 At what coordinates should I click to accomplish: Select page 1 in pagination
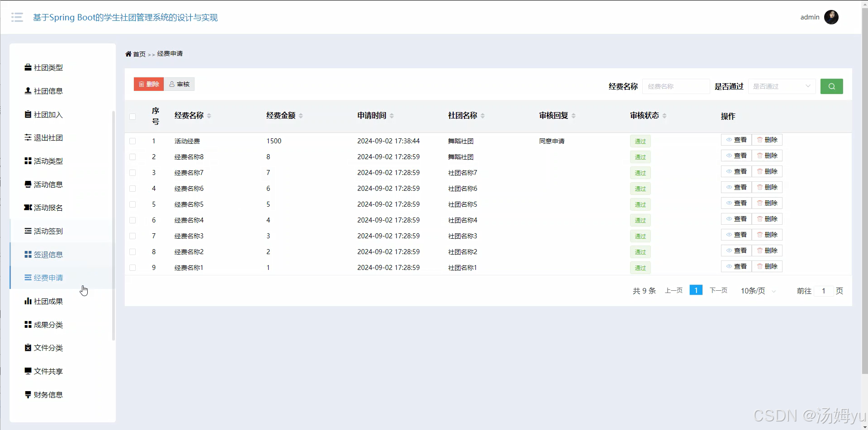pos(696,290)
